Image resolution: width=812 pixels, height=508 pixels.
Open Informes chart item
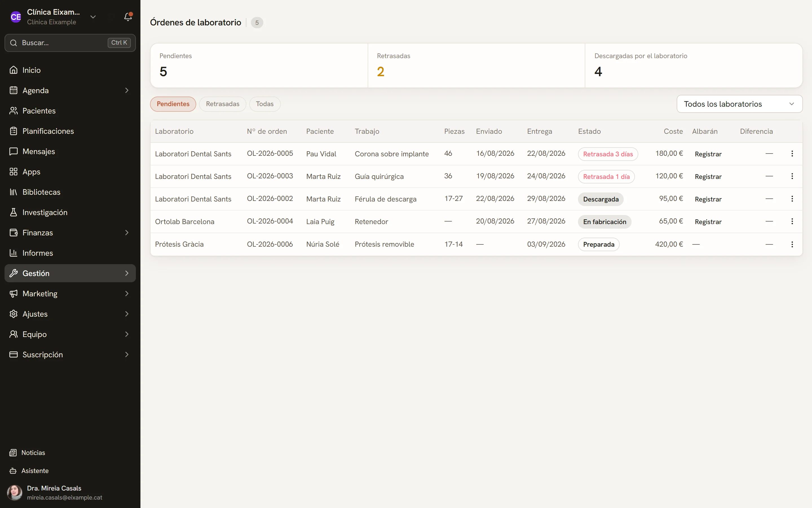click(70, 253)
